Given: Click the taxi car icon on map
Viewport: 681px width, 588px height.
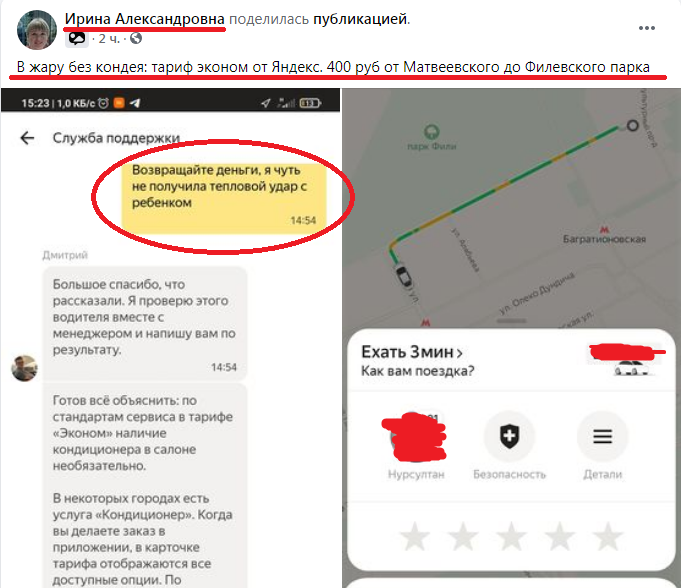Looking at the screenshot, I should pyautogui.click(x=403, y=275).
